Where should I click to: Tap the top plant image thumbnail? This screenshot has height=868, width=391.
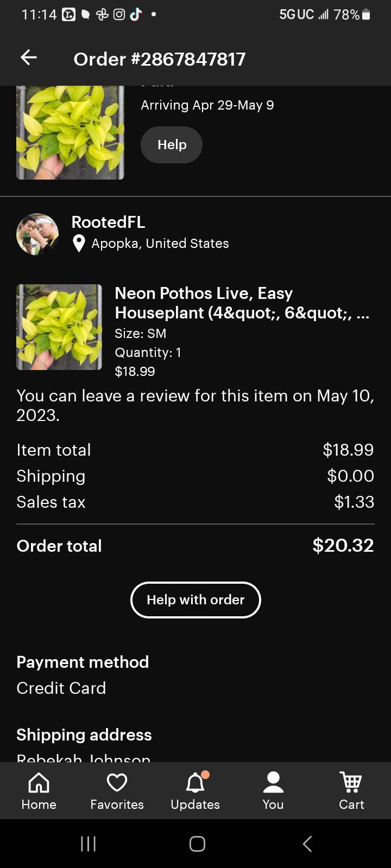coord(70,132)
